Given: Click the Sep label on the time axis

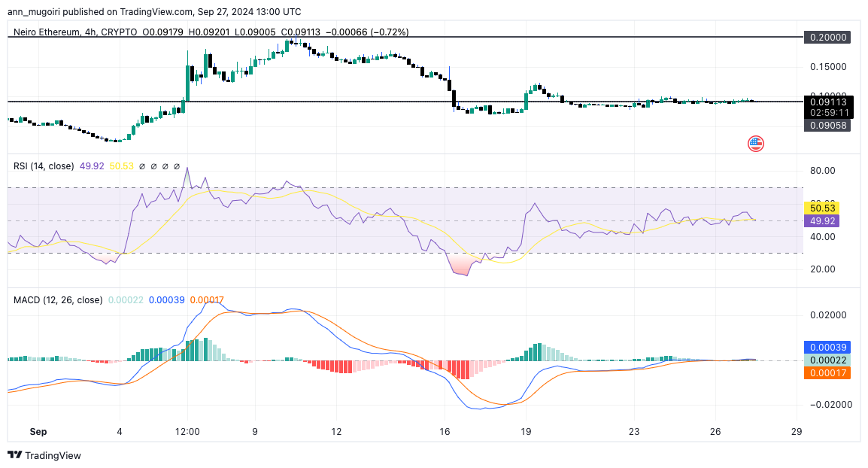Looking at the screenshot, I should [x=38, y=432].
